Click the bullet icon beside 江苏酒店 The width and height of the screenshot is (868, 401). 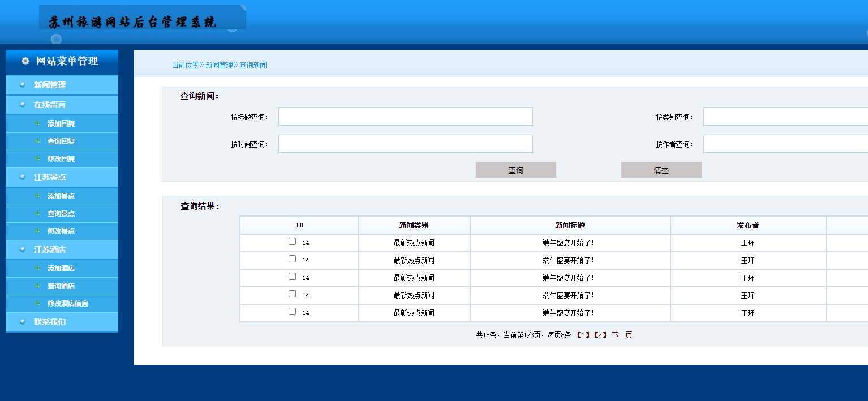click(x=22, y=249)
